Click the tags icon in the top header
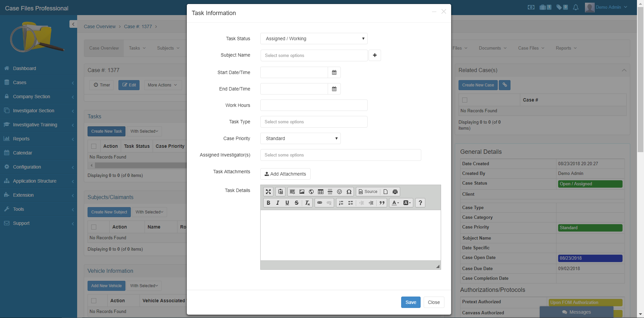The height and width of the screenshot is (318, 644). pyautogui.click(x=562, y=7)
